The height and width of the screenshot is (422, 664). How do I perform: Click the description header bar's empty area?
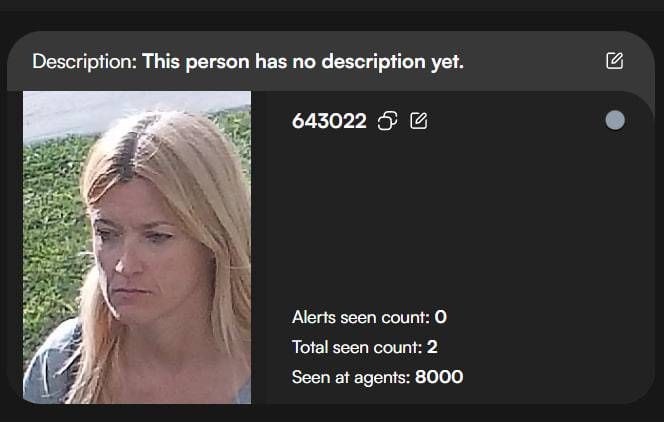point(534,61)
